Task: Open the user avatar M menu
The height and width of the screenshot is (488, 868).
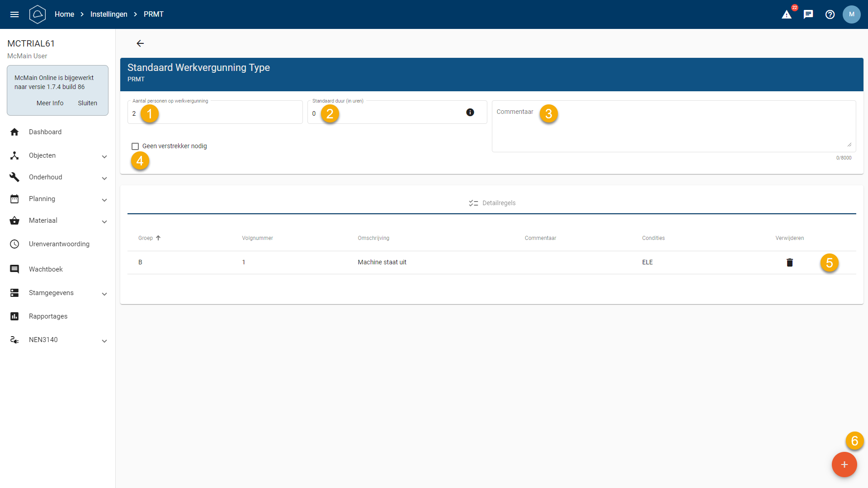Action: pyautogui.click(x=852, y=14)
